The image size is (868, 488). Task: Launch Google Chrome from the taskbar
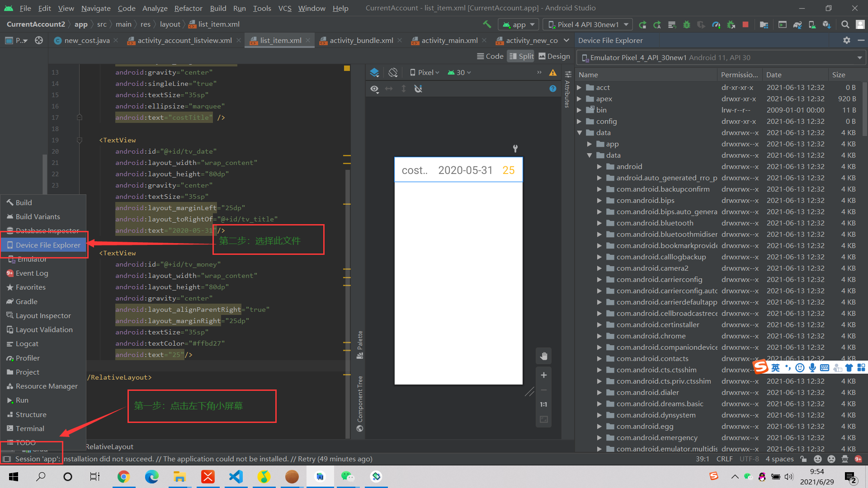point(124,476)
